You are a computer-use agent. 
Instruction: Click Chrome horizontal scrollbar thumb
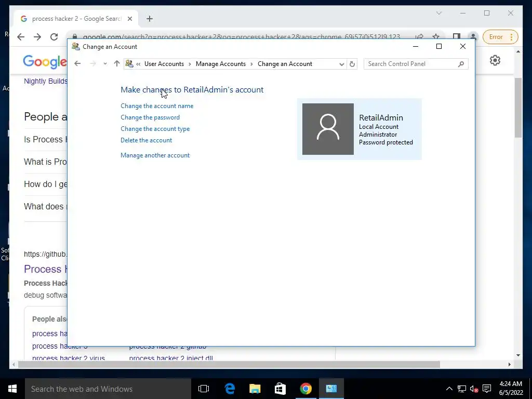coord(229,364)
